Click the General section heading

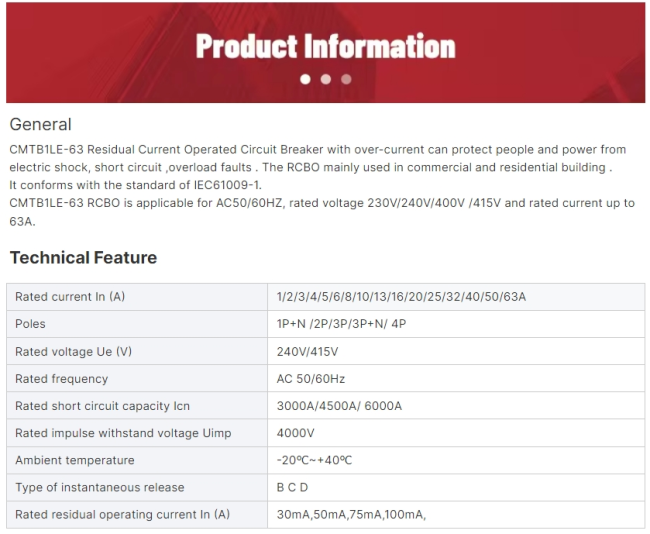[41, 124]
